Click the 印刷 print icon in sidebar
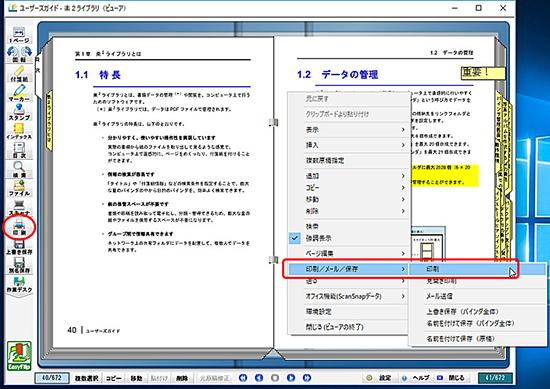This screenshot has height=389, width=550. pyautogui.click(x=19, y=228)
